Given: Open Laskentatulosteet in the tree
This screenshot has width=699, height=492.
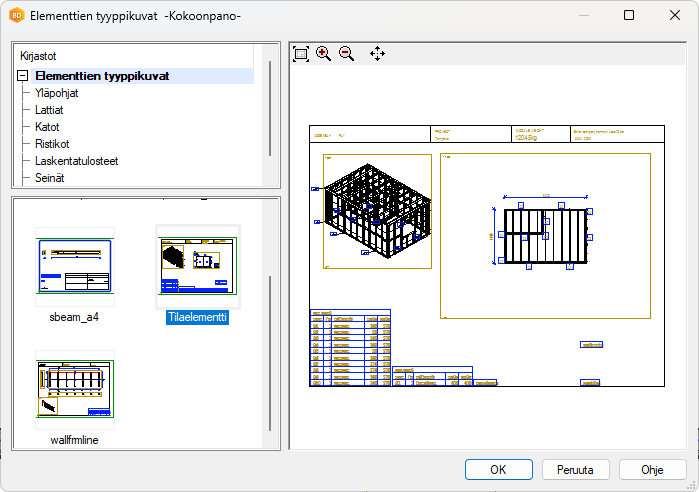Looking at the screenshot, I should point(77,161).
